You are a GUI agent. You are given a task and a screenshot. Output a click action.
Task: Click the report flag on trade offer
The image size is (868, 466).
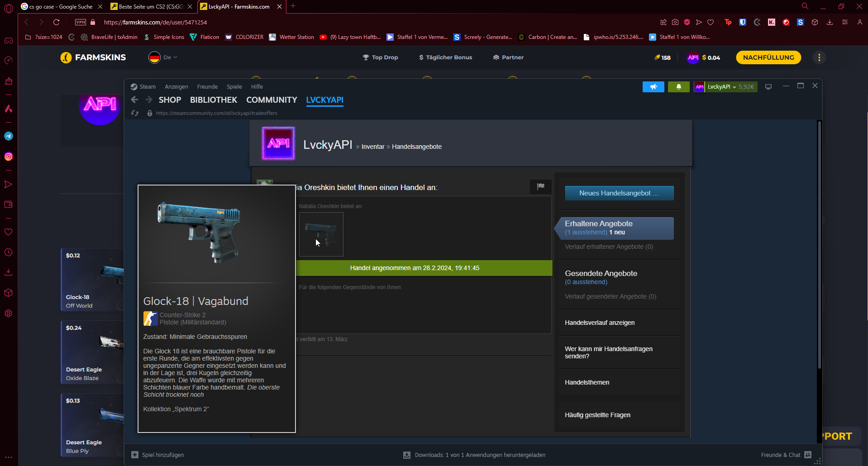click(x=540, y=186)
